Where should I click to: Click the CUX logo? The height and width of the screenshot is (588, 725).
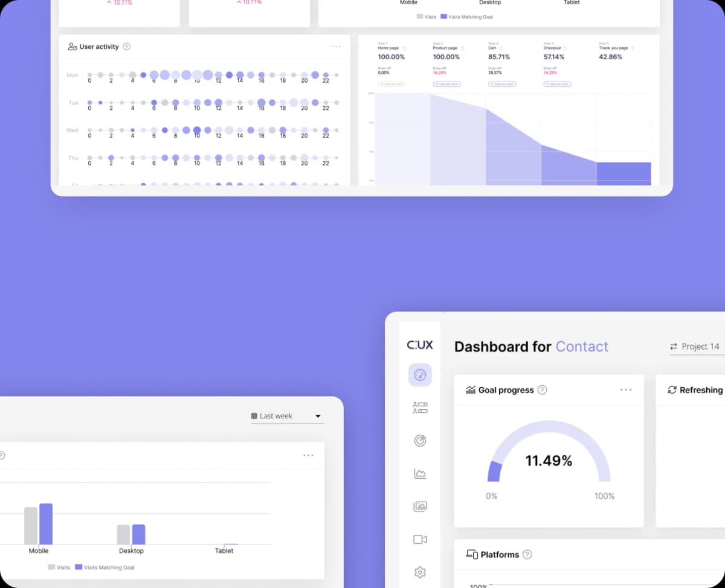coord(420,345)
